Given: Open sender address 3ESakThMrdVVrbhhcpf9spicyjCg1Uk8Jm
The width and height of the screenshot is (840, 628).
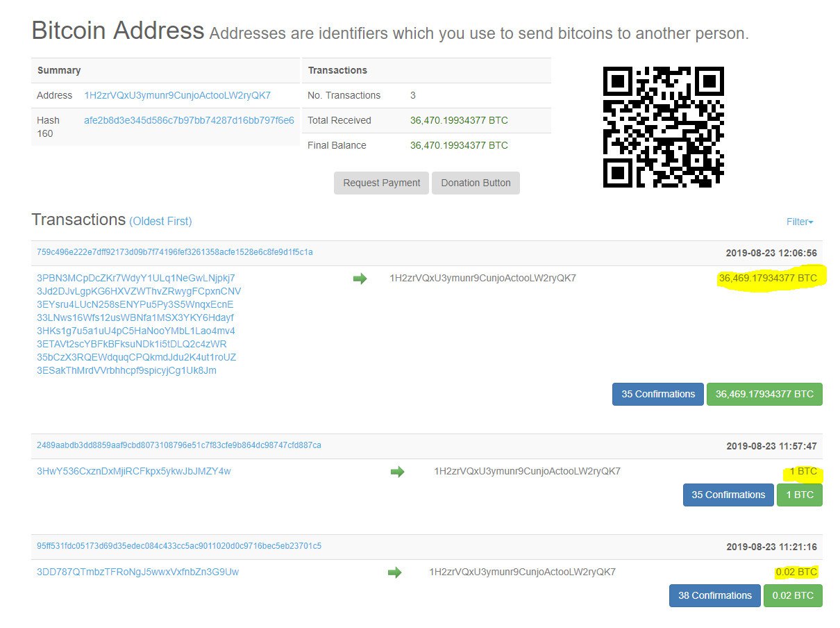Looking at the screenshot, I should pyautogui.click(x=126, y=370).
